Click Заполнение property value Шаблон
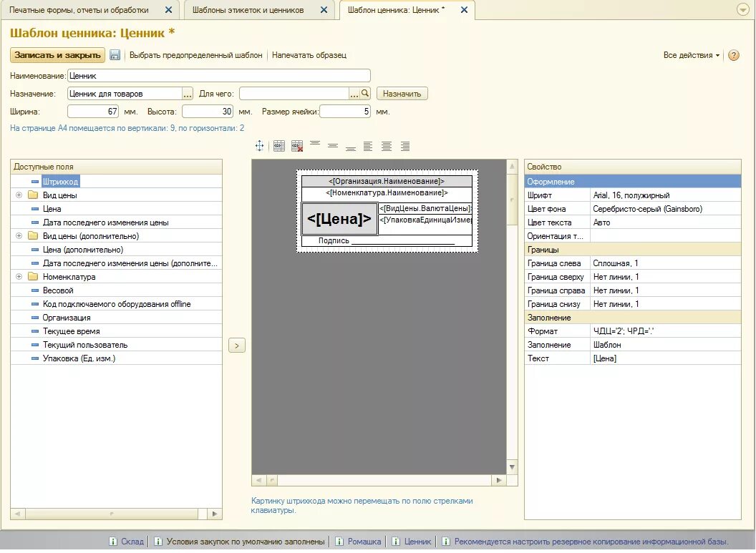Viewport: 756px width, 553px height. tap(666, 345)
